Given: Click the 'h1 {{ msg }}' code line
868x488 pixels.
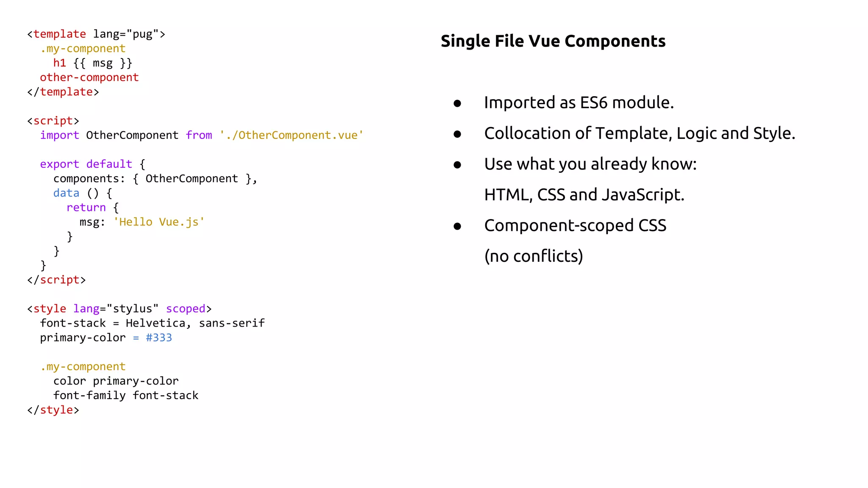Looking at the screenshot, I should point(92,64).
